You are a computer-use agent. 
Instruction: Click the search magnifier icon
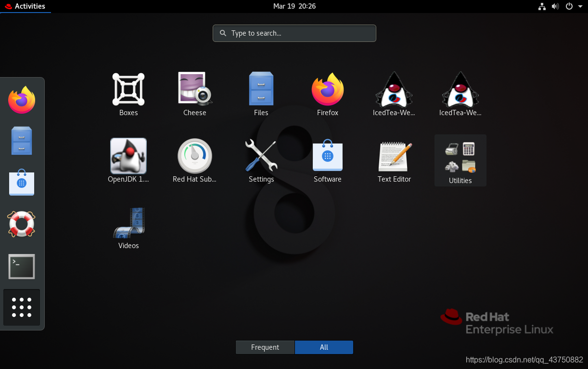pos(223,33)
